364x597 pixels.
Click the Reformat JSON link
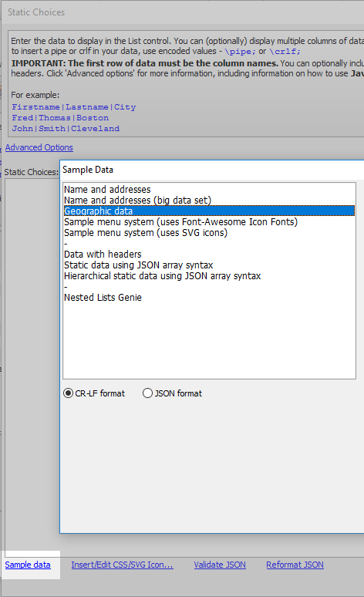[x=295, y=565]
